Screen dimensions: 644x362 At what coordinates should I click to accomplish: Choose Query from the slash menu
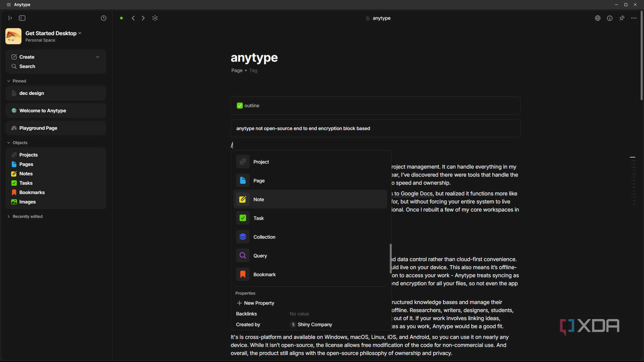(x=310, y=256)
